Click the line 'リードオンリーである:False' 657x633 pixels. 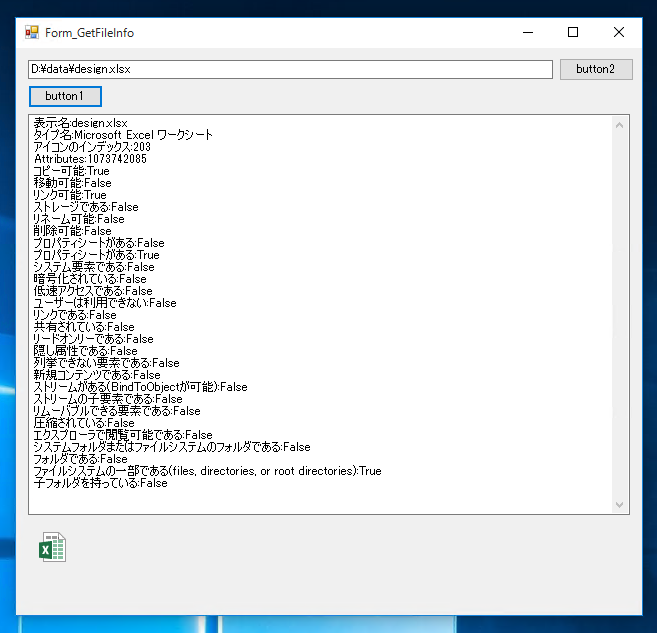coord(94,339)
